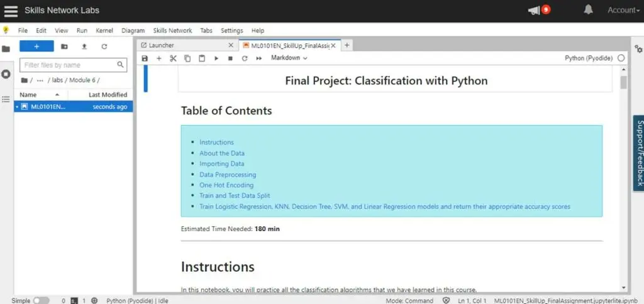Viewport: 644px width, 304px height.
Task: Follow the About the Data link
Action: [x=222, y=153]
